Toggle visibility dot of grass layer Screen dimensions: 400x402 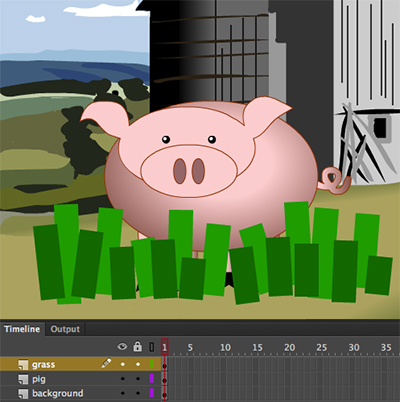[x=123, y=364]
